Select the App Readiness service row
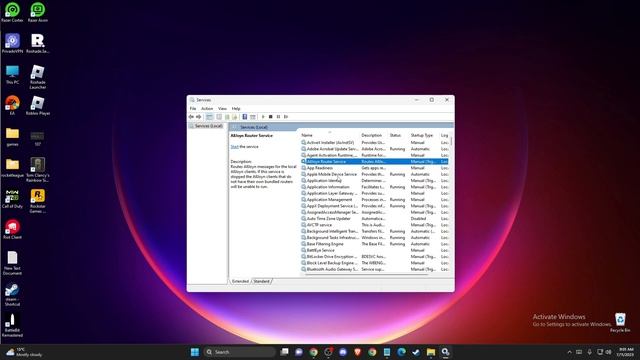Screen dimensions: 640x360 click(374, 168)
